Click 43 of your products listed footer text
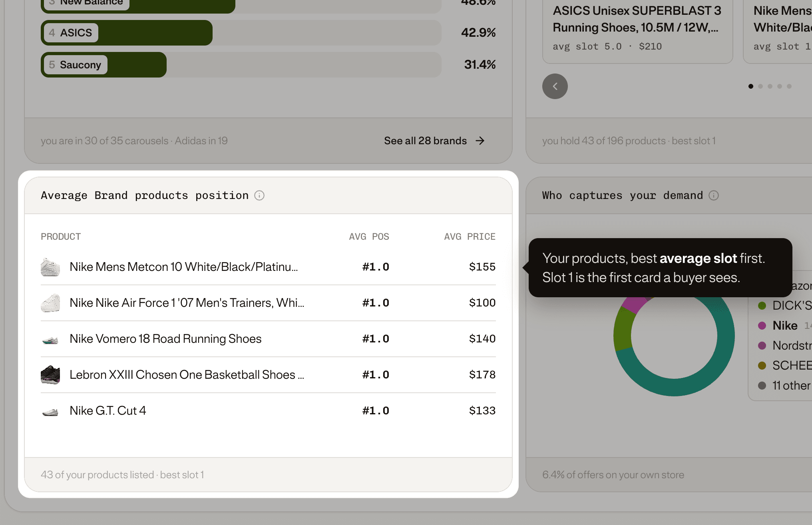The height and width of the screenshot is (525, 812). [x=122, y=475]
